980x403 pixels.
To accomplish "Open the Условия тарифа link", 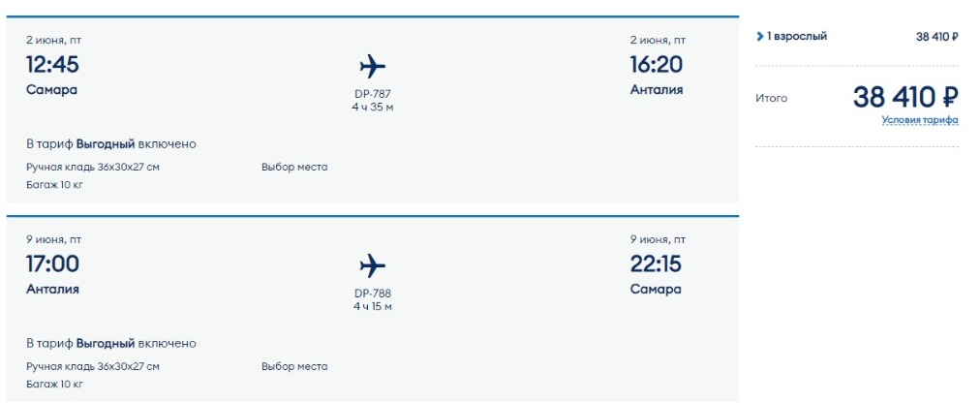I will 920,120.
